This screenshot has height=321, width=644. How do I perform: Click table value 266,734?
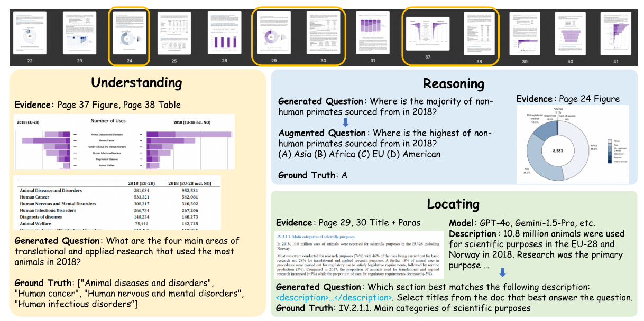[141, 210]
